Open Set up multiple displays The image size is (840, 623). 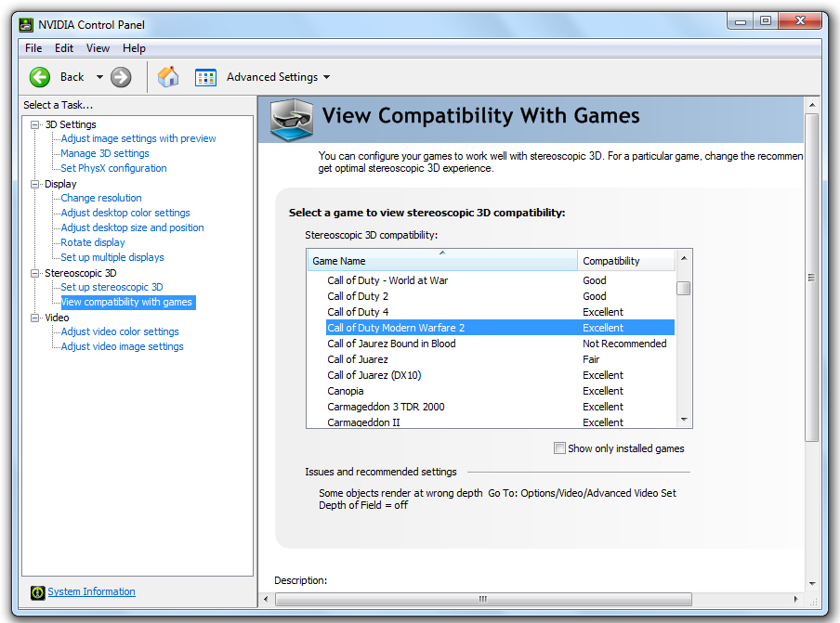(112, 257)
